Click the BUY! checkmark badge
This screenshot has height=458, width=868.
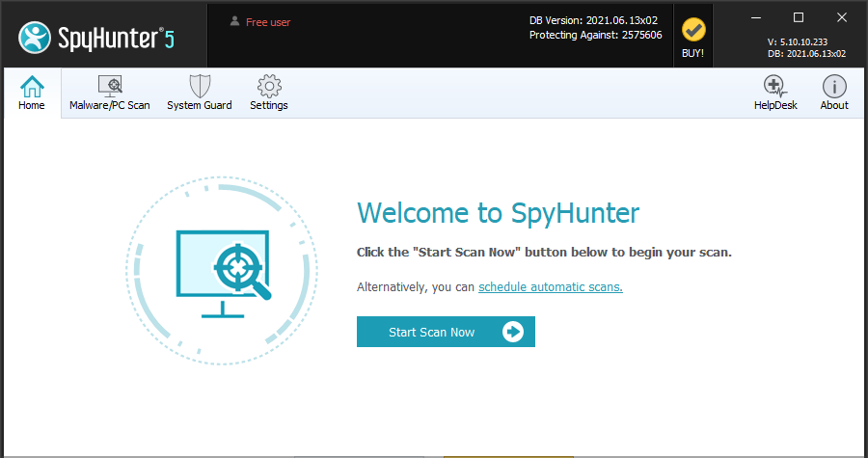pos(693,38)
